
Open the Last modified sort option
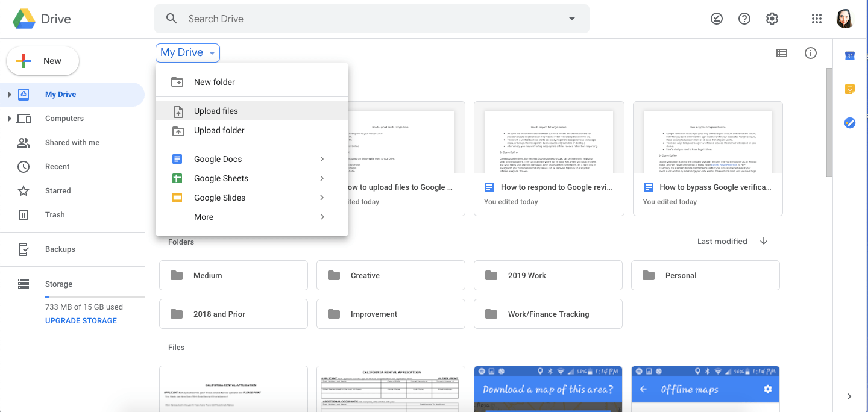tap(722, 241)
